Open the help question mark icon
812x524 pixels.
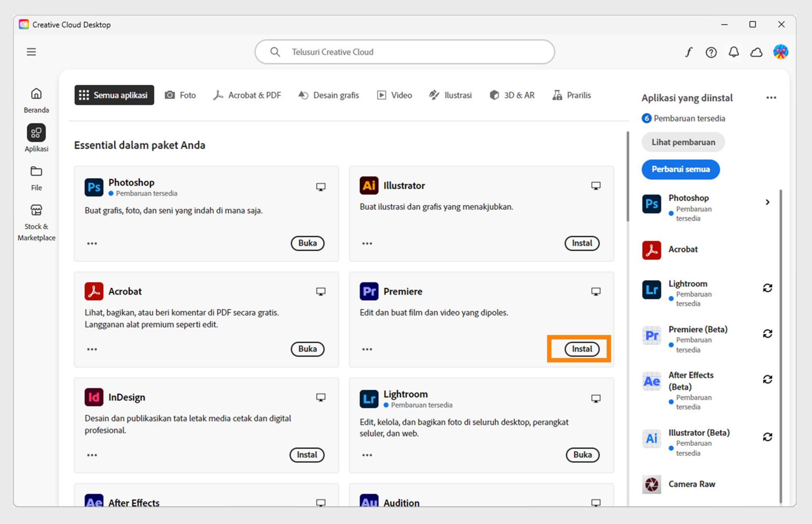(x=711, y=52)
